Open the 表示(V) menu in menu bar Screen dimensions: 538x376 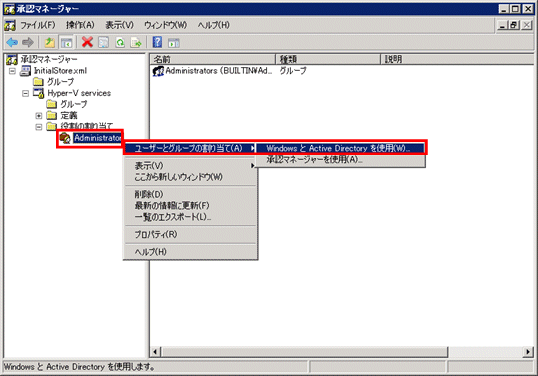[x=119, y=25]
